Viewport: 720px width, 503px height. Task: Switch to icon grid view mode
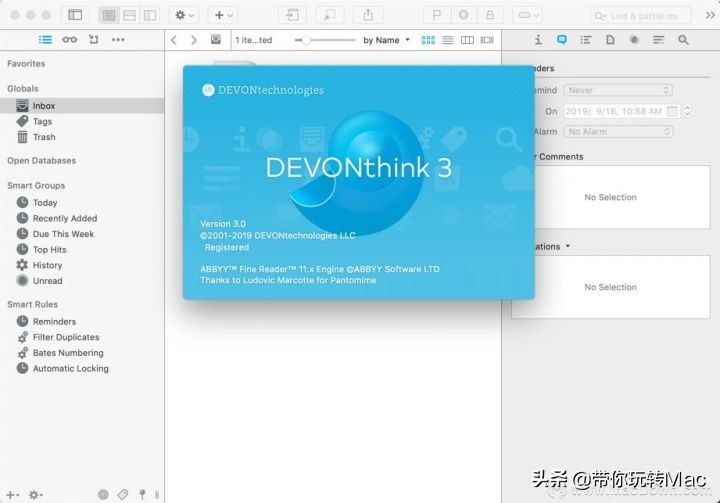[429, 40]
